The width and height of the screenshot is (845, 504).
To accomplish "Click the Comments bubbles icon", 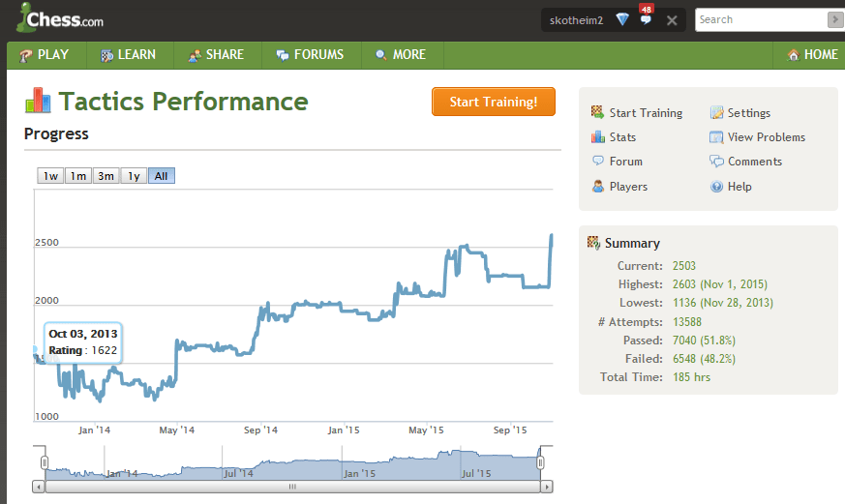I will pos(716,161).
